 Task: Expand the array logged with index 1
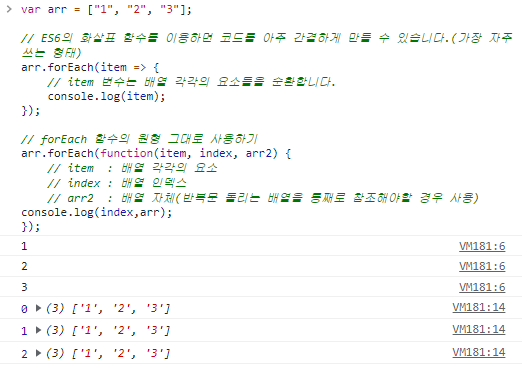click(x=38, y=330)
